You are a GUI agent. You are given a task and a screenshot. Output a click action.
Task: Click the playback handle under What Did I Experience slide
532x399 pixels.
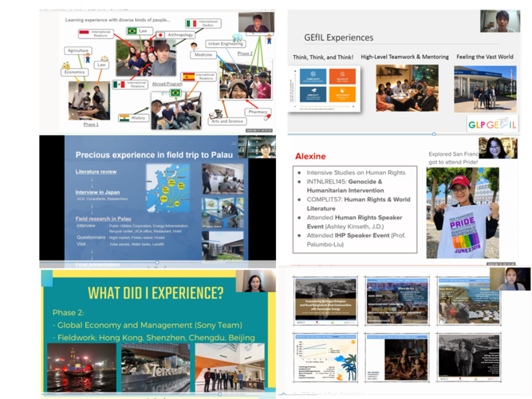[x=220, y=394]
